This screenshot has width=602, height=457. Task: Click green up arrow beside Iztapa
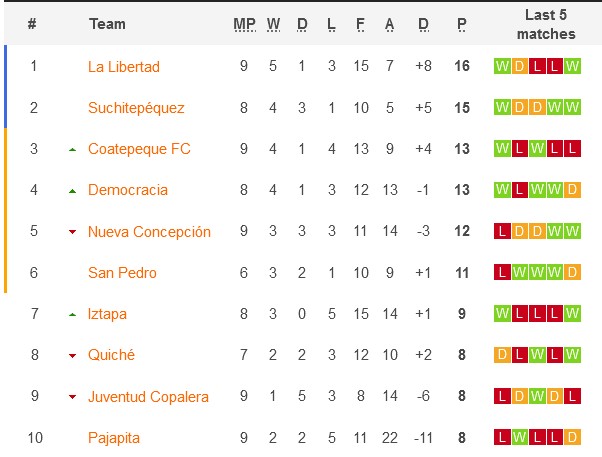72,315
